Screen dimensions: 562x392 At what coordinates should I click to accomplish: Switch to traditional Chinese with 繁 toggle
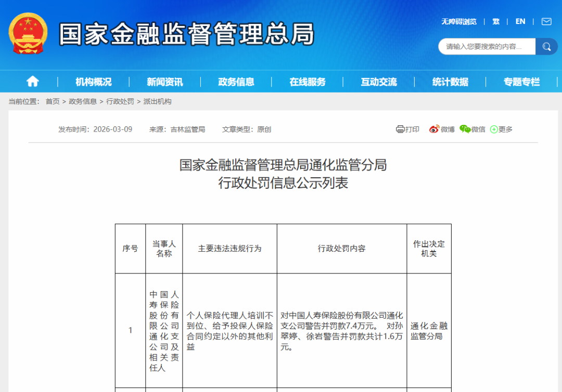(x=496, y=21)
